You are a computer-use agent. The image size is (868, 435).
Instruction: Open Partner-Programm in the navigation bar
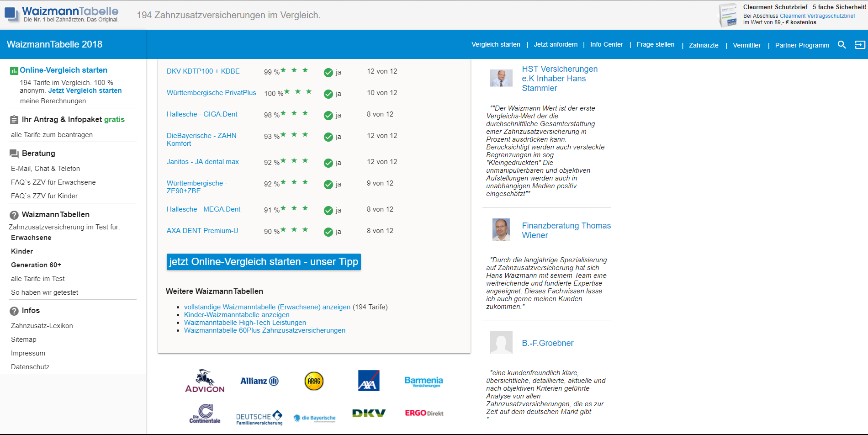802,45
